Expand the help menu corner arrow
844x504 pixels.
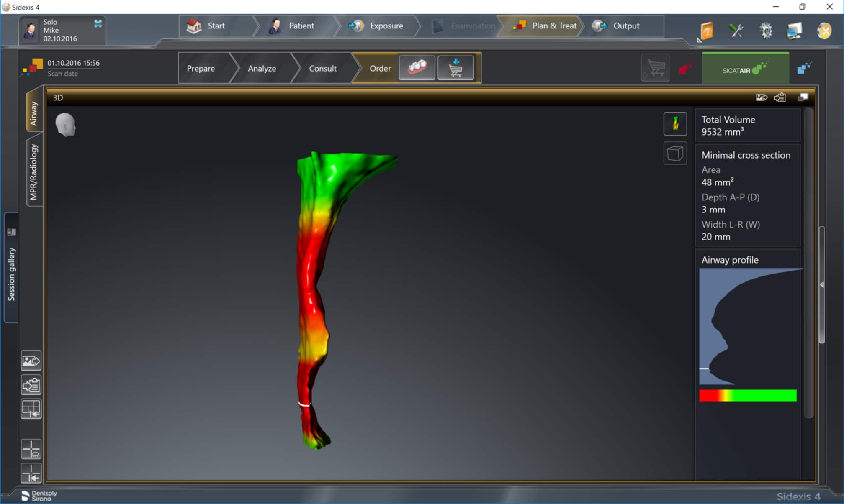tap(699, 40)
